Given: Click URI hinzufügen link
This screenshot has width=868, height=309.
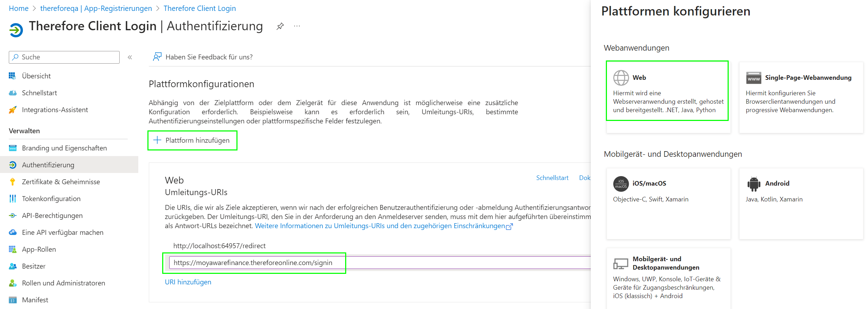Looking at the screenshot, I should [x=188, y=282].
